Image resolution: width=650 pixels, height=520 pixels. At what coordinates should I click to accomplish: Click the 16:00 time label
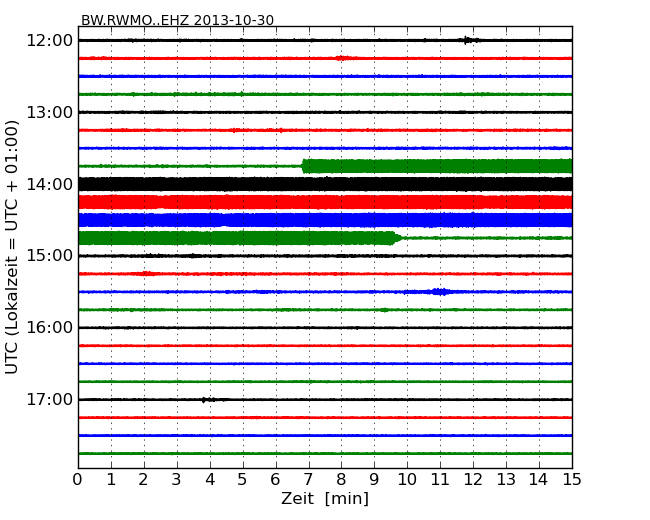point(49,328)
